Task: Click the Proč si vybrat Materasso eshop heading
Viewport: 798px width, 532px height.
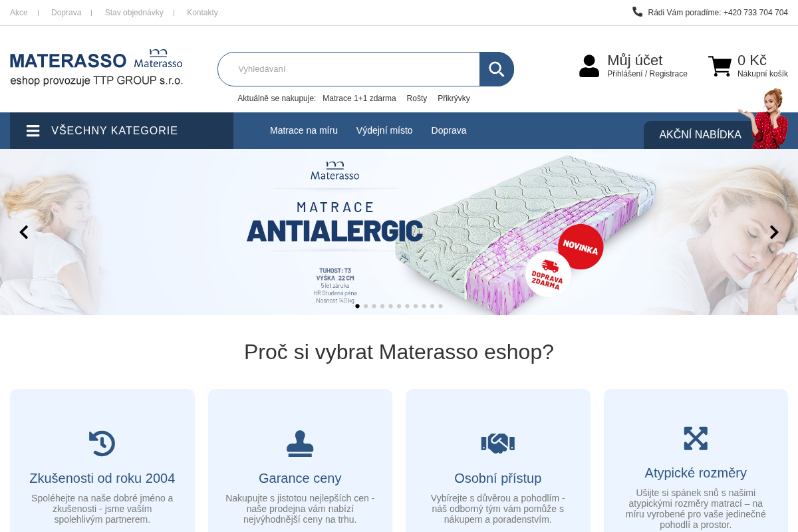Action: [399, 352]
